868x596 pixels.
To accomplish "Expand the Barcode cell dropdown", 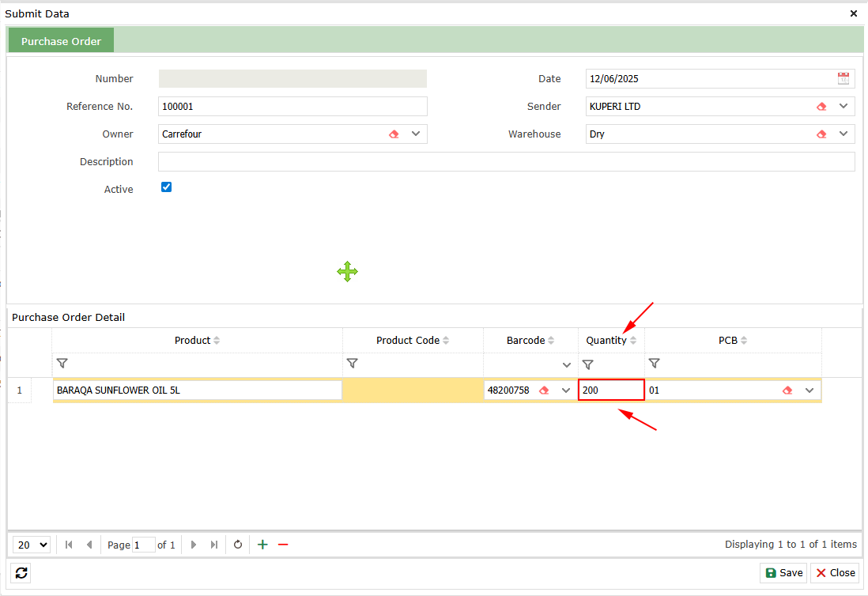I will [566, 390].
